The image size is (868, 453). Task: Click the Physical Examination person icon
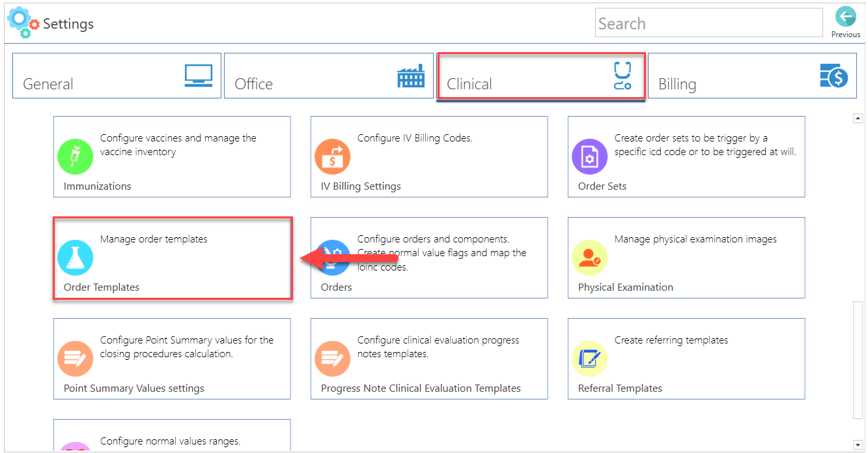click(x=590, y=257)
